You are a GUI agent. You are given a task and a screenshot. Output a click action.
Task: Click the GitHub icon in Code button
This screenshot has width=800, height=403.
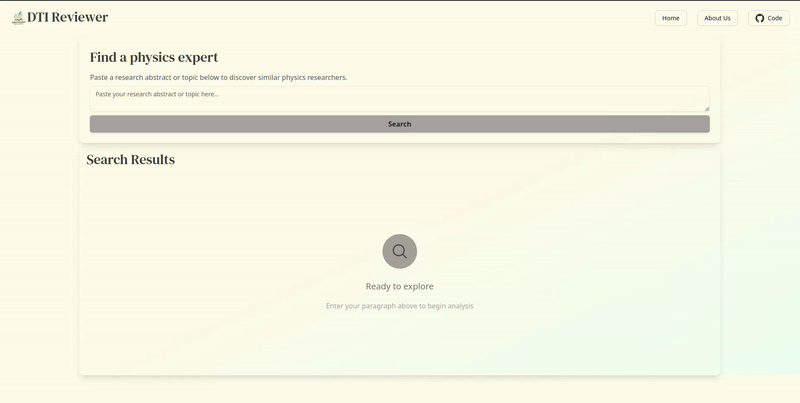coord(759,18)
